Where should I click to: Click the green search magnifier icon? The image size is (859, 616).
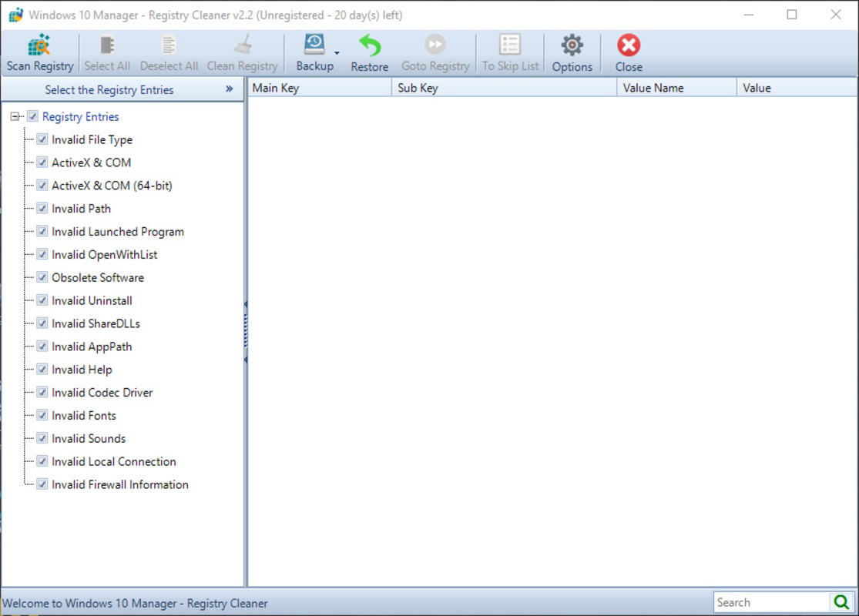pyautogui.click(x=841, y=602)
